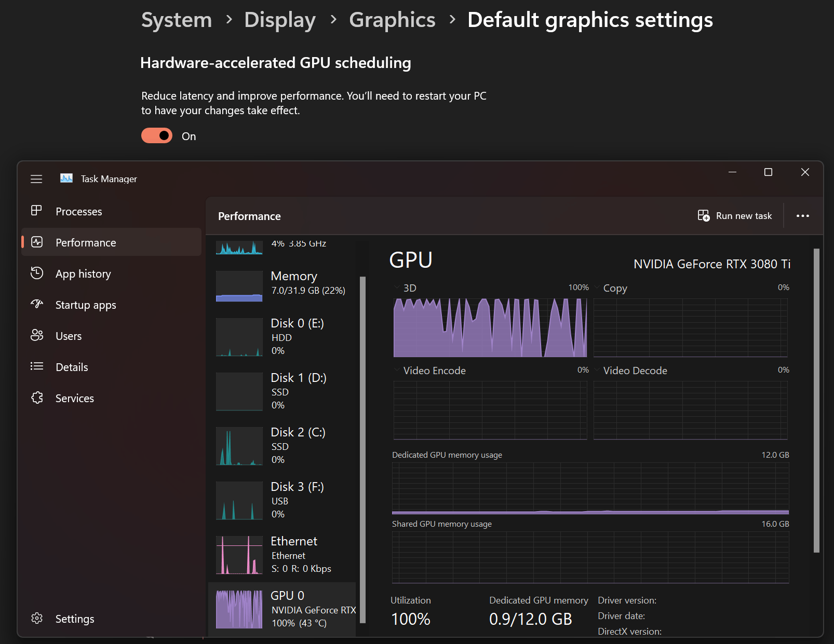The height and width of the screenshot is (644, 834).
Task: Click the Processes icon in sidebar
Action: [36, 211]
